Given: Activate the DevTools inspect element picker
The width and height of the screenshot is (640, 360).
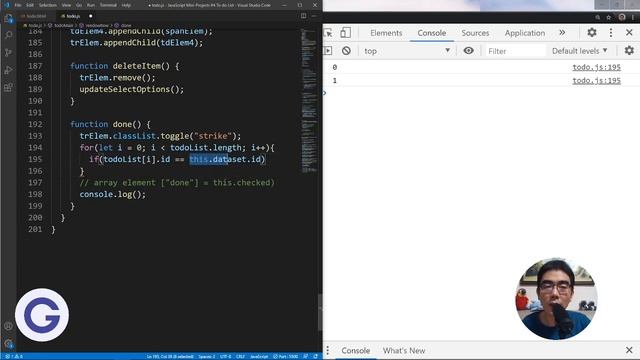Looking at the screenshot, I should (328, 33).
